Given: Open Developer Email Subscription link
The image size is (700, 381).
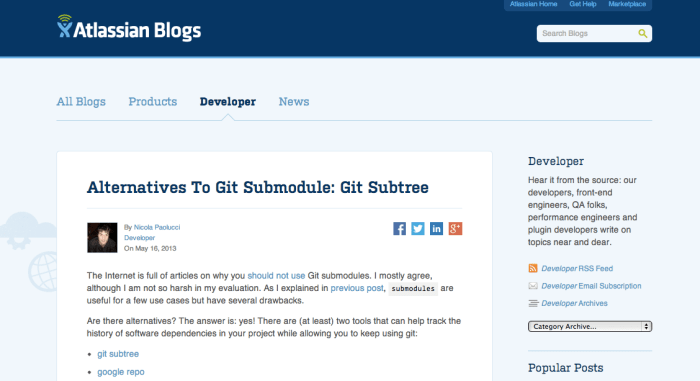Looking at the screenshot, I should [x=591, y=286].
